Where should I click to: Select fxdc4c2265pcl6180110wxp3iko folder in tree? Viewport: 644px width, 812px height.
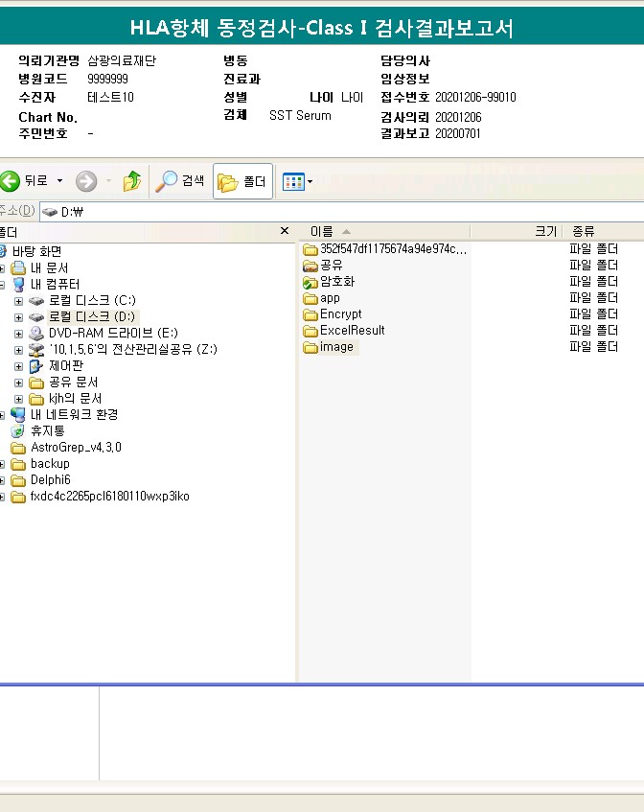tap(110, 496)
